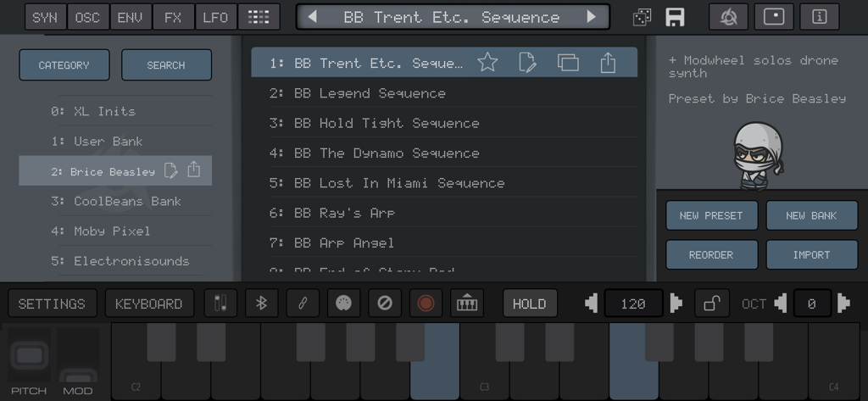
Task: Duplicate the BB Trent Etc. Sequence preset
Action: 568,62
